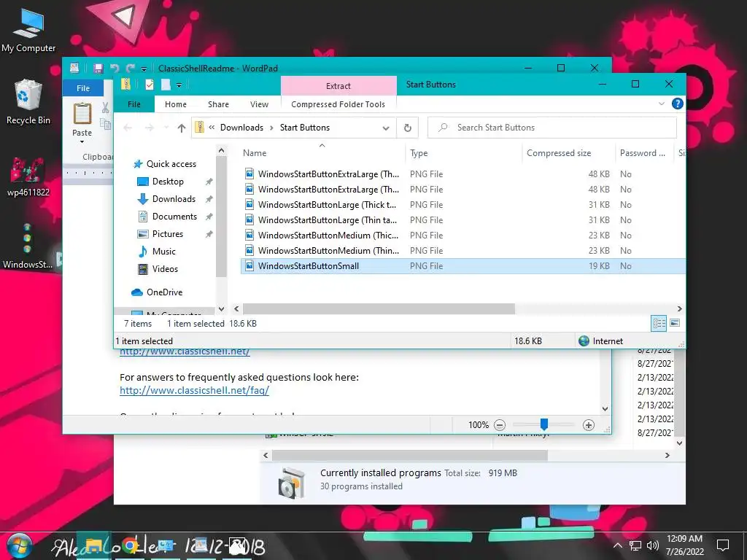This screenshot has width=747, height=560.
Task: Select WindowsStartButtonMedium (Thic... file
Action: tap(462, 236)
